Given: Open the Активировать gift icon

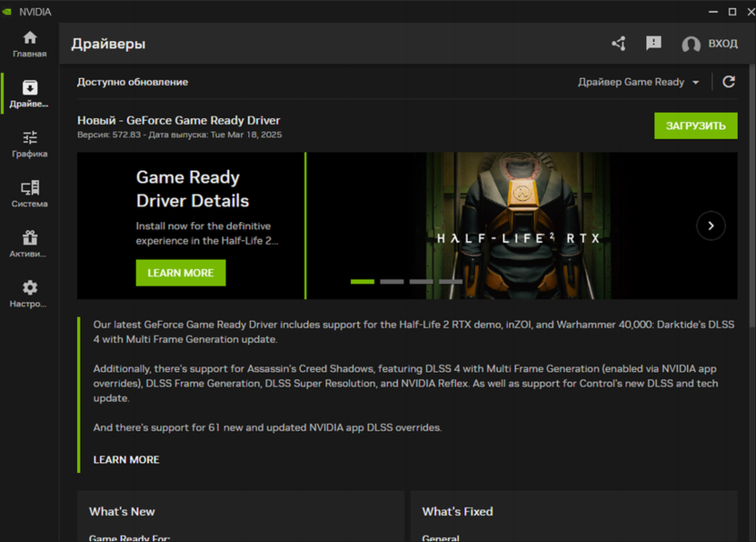Looking at the screenshot, I should point(30,237).
